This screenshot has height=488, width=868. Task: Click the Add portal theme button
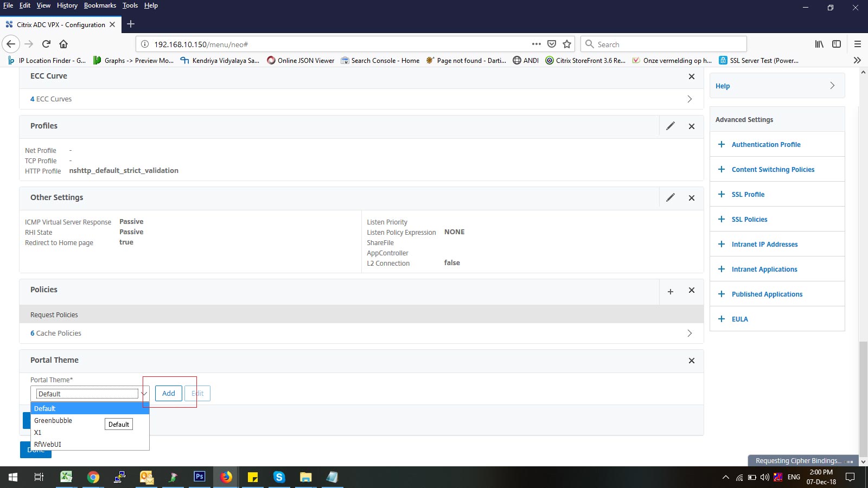(169, 393)
